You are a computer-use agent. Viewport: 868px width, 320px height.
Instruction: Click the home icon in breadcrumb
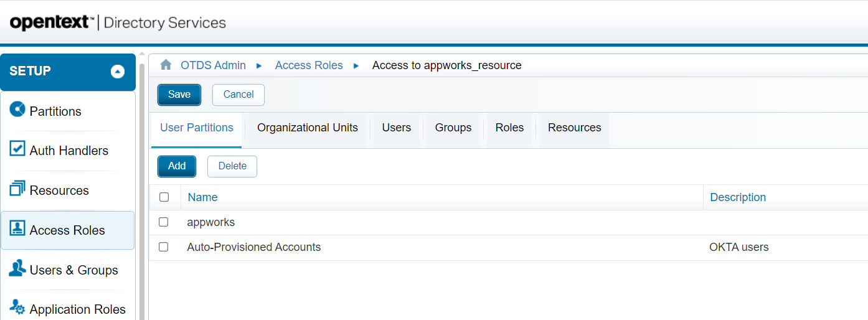(x=166, y=65)
